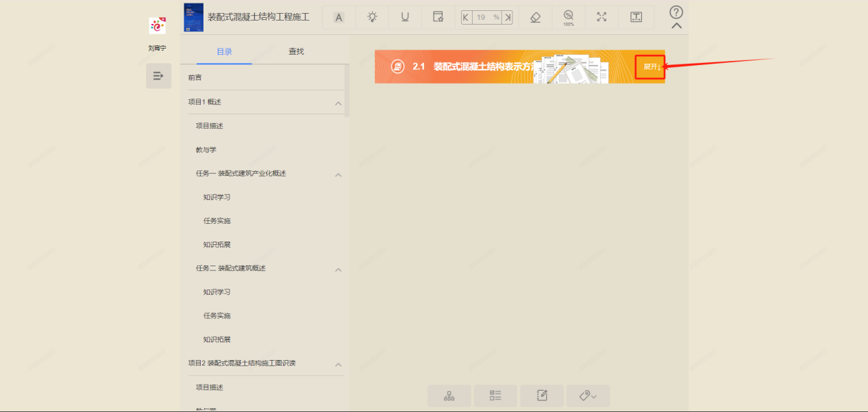
Task: Open the help question-mark icon
Action: tap(676, 12)
